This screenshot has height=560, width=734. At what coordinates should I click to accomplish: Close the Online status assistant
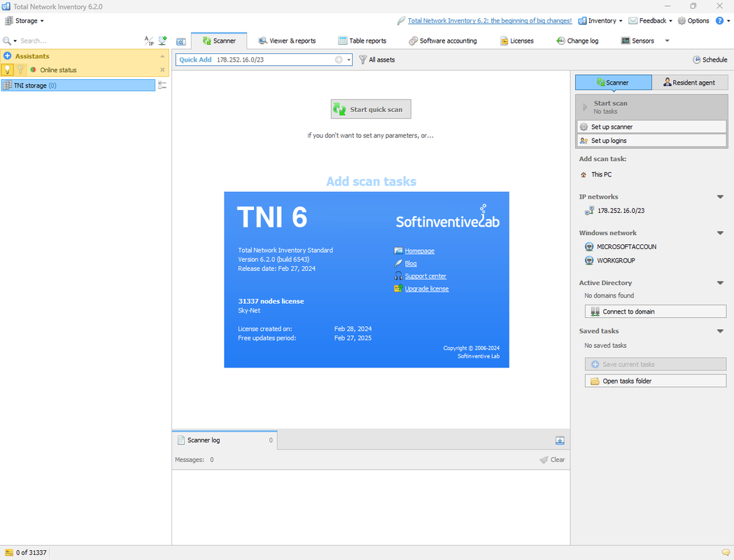[162, 70]
